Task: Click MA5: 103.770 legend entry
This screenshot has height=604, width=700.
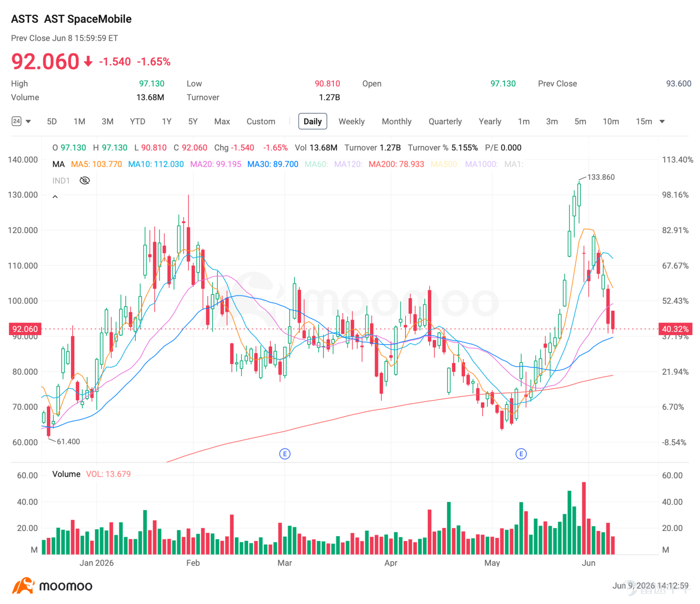Action: pyautogui.click(x=96, y=164)
